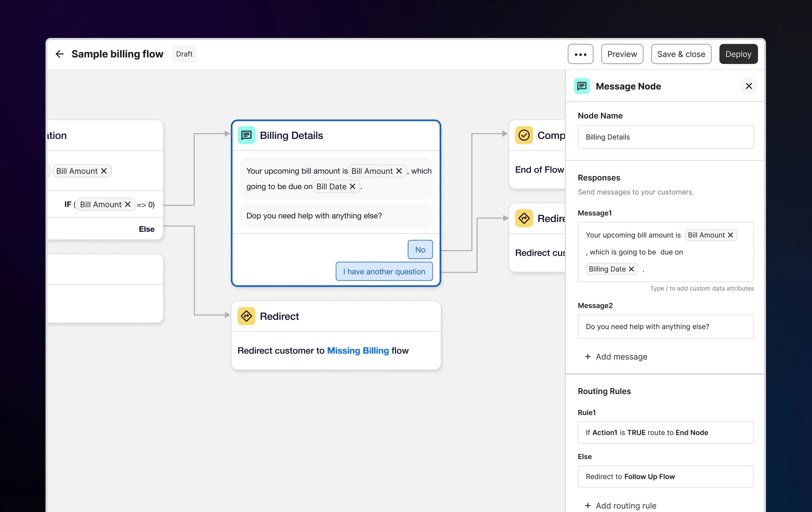
Task: Click the Redirect node icon above Missing Billing
Action: (x=247, y=316)
